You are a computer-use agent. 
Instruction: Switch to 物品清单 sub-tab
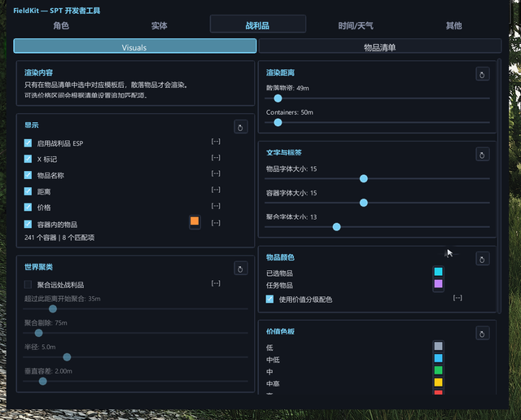380,46
